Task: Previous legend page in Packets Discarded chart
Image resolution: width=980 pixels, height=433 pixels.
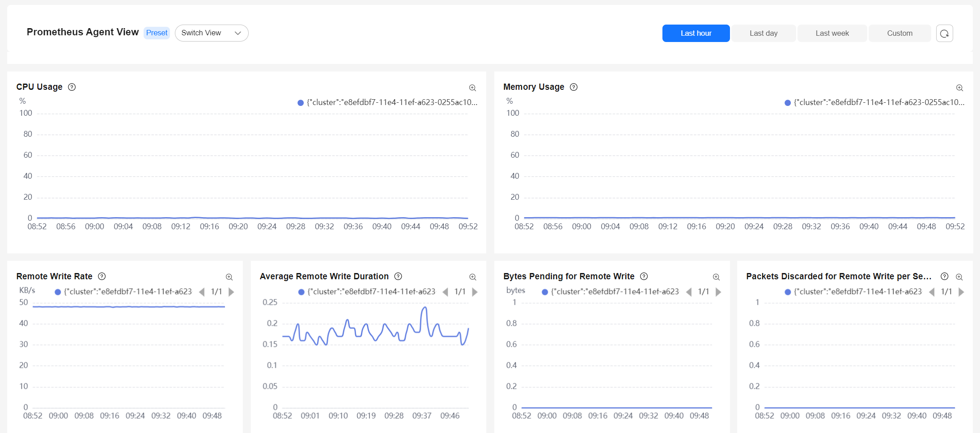Action: tap(932, 292)
